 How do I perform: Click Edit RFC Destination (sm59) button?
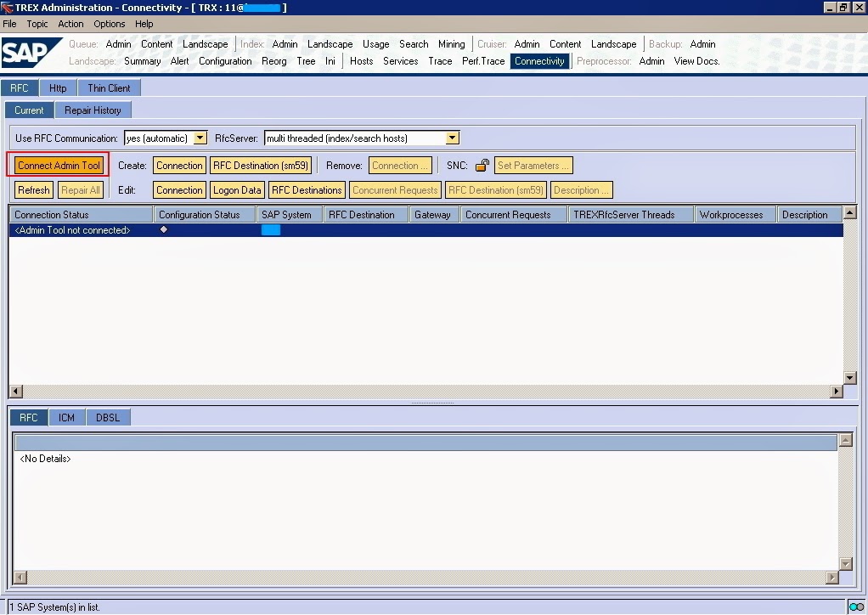coord(496,190)
